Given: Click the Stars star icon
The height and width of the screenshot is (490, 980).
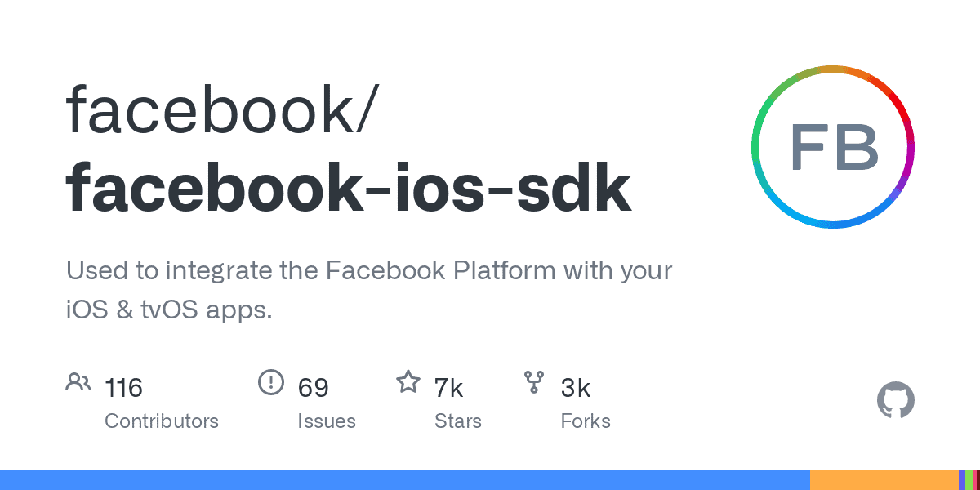Looking at the screenshot, I should coord(408,382).
